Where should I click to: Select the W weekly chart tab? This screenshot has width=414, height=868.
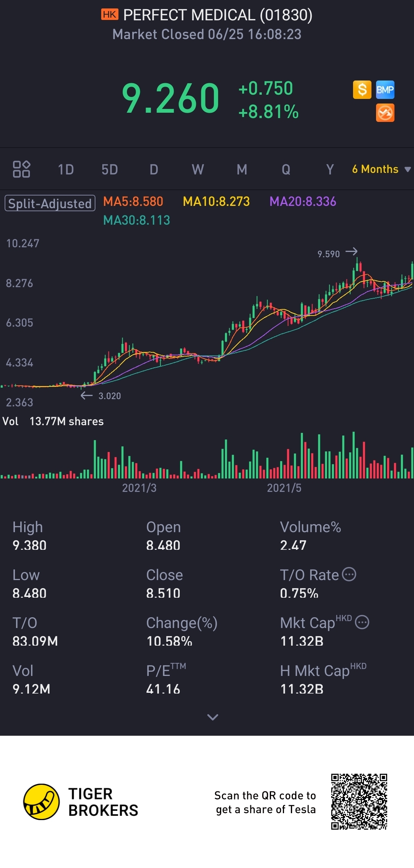click(x=198, y=169)
